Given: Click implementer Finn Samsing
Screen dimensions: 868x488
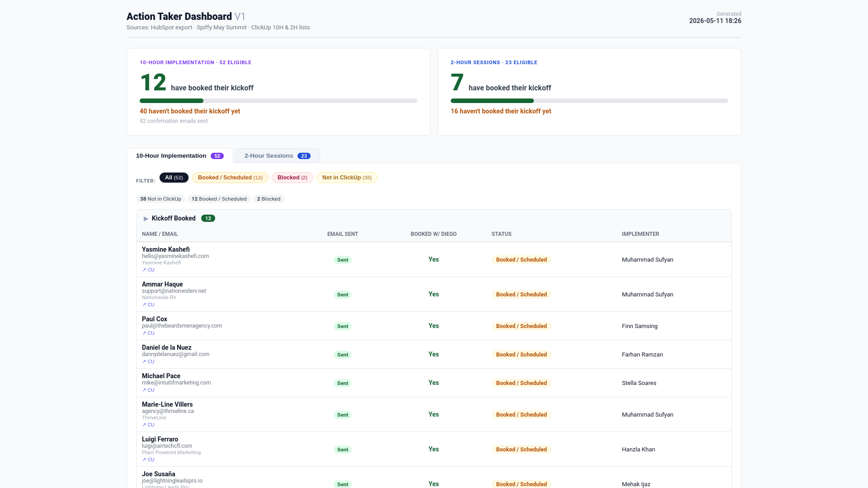Looking at the screenshot, I should 640,326.
